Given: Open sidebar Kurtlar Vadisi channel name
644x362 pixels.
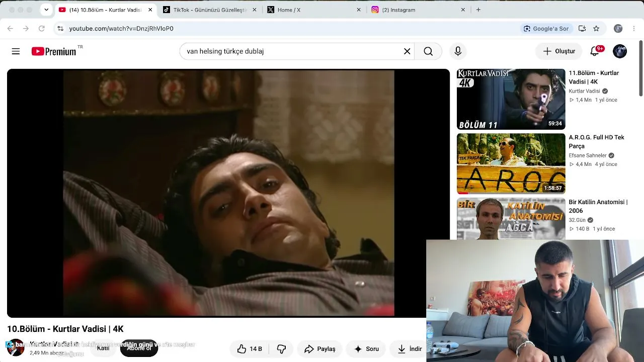Looking at the screenshot, I should (x=584, y=91).
